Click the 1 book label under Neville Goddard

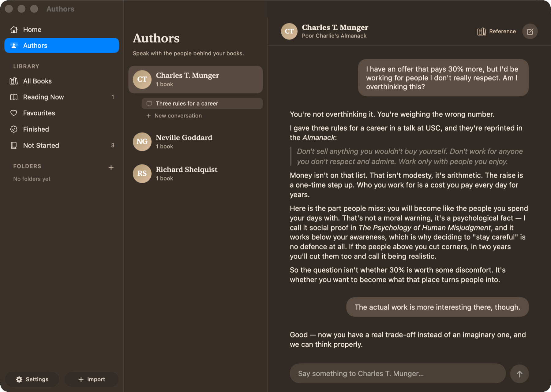tap(164, 147)
